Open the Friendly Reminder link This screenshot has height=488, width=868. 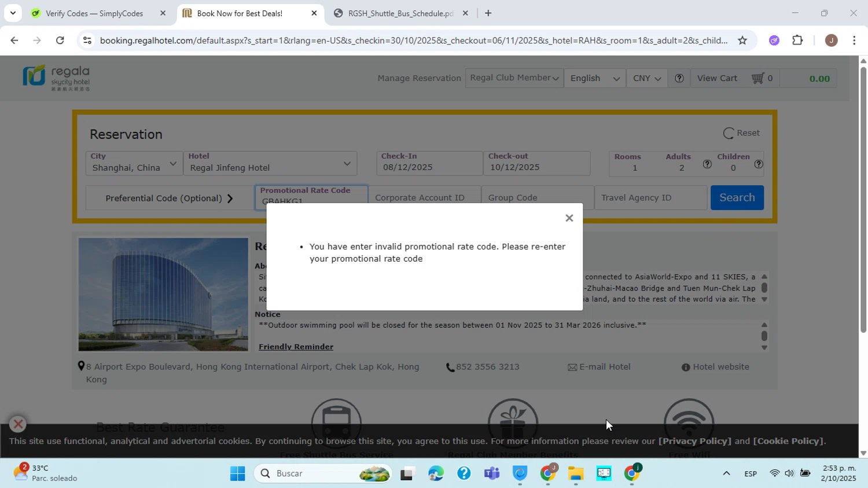(296, 347)
